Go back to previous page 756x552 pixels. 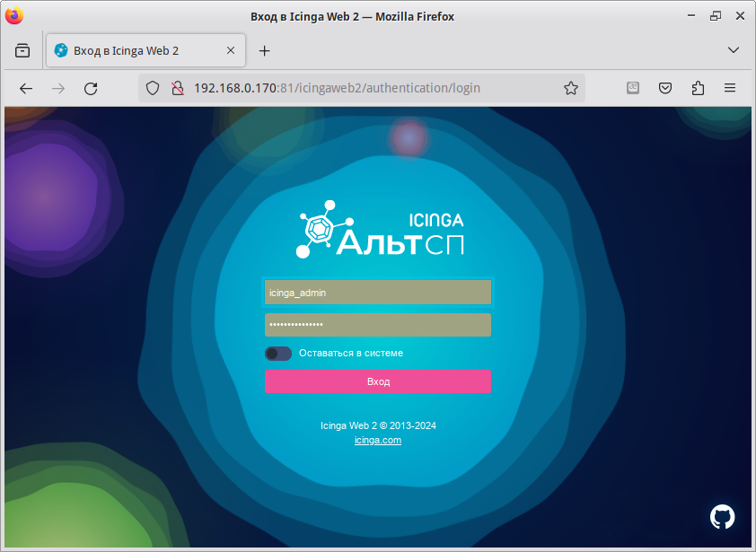coord(26,88)
